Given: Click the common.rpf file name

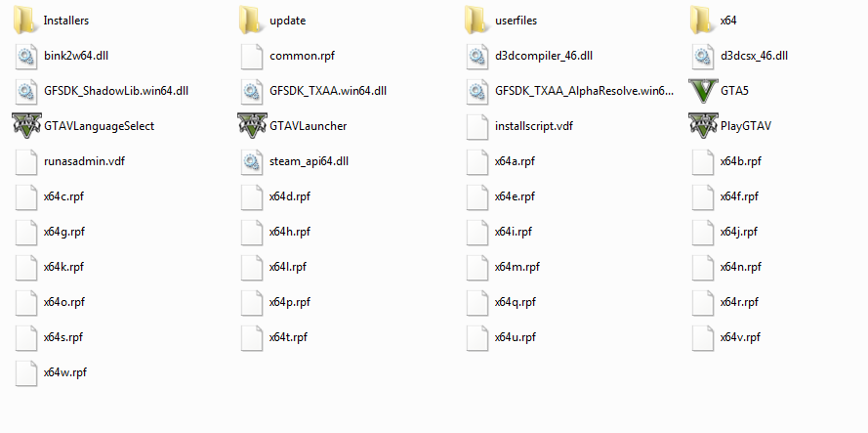Looking at the screenshot, I should pos(302,56).
